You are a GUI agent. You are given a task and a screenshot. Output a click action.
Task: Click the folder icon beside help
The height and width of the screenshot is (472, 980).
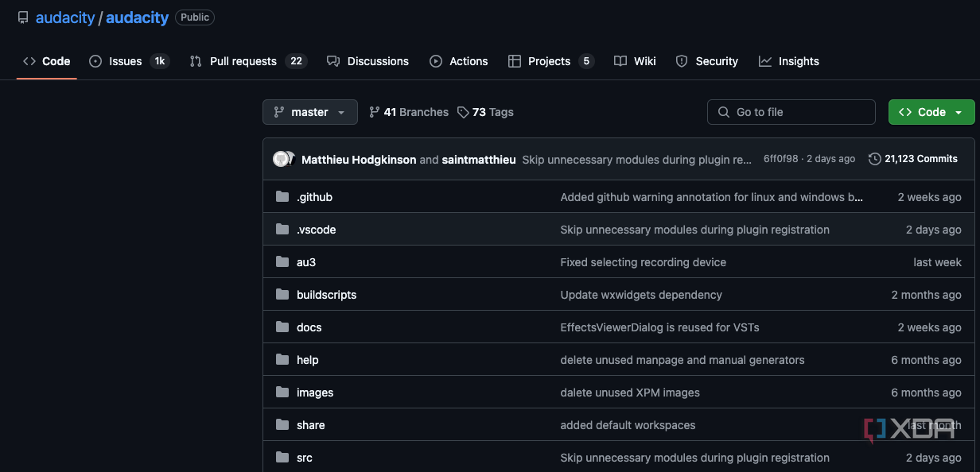282,360
